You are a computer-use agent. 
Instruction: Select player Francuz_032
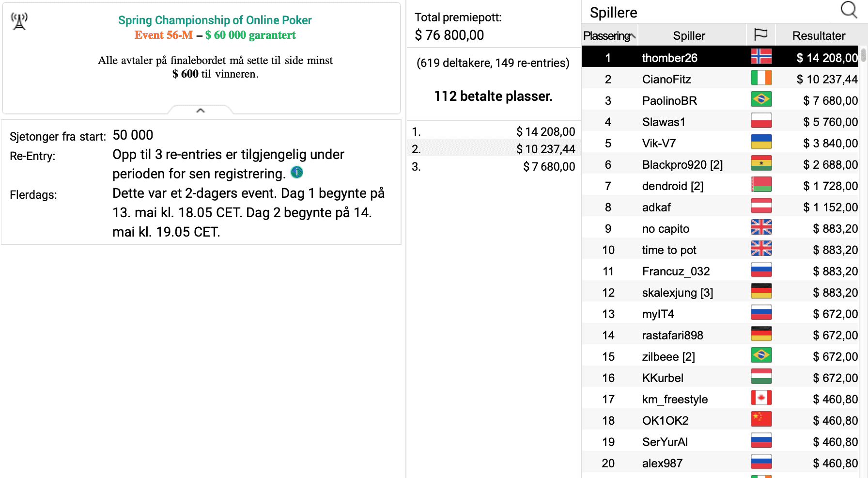point(676,271)
